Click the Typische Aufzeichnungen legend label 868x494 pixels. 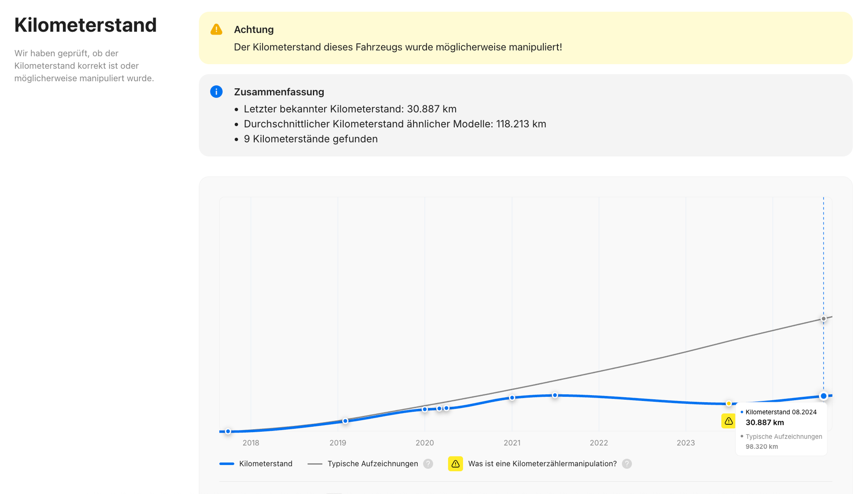(x=373, y=463)
